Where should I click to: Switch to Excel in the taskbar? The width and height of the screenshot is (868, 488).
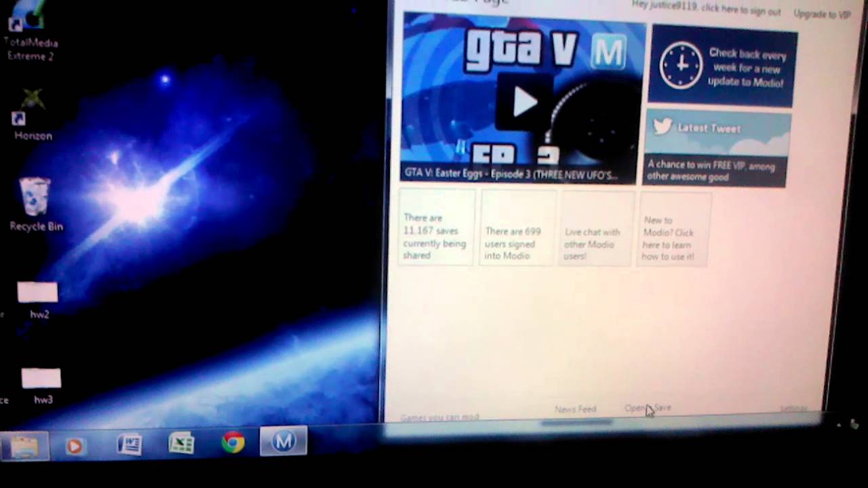[x=181, y=444]
